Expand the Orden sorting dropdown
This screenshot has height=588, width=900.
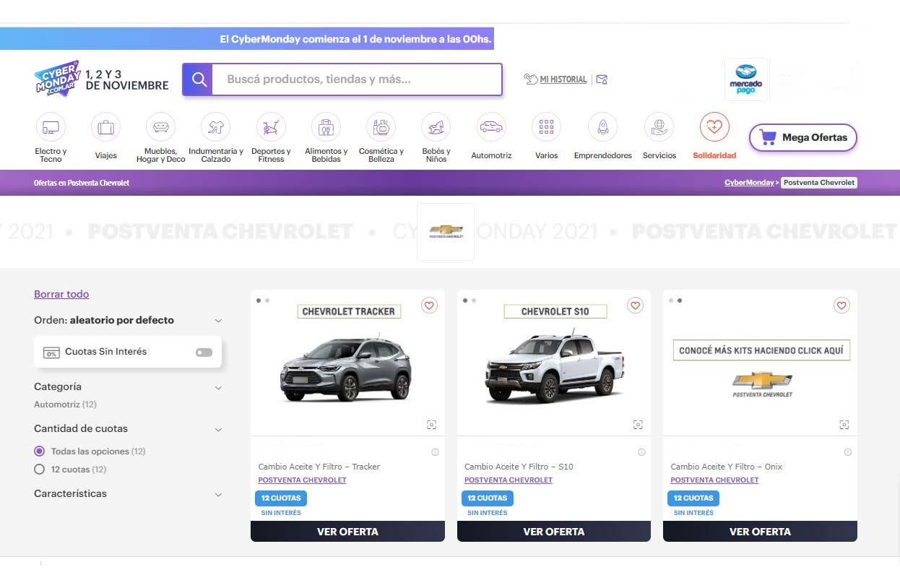[218, 321]
